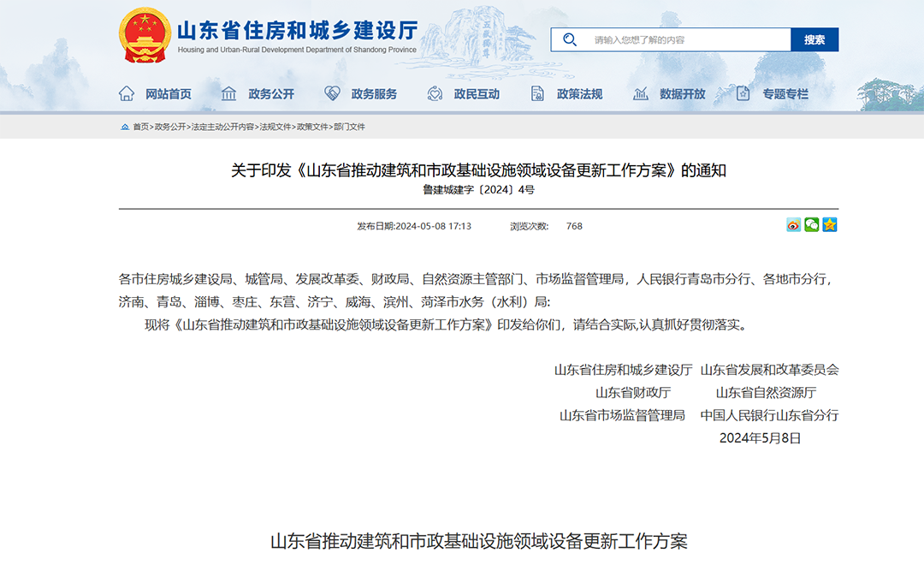Click 部门文件 at the breadcrumb end
The width and height of the screenshot is (924, 565).
coord(349,127)
